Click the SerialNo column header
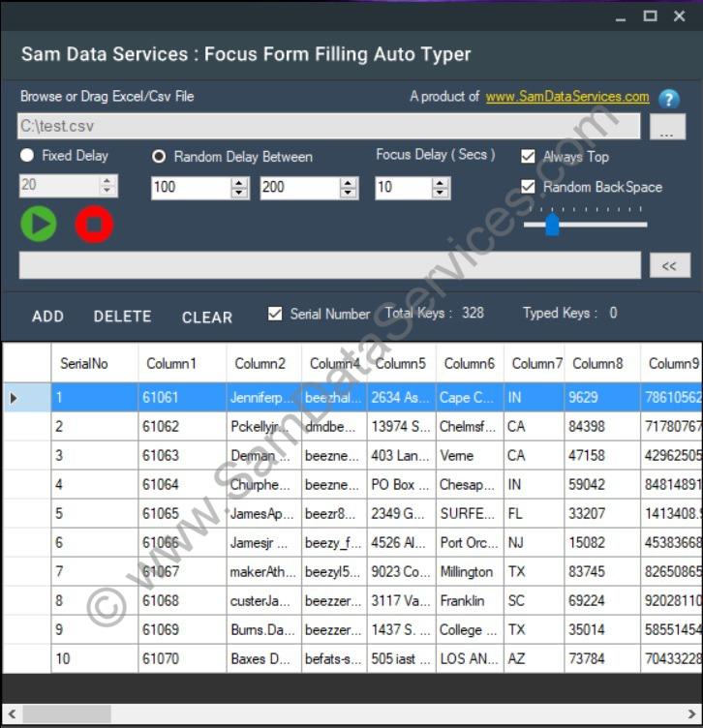Screen dimensions: 703x728 95,363
